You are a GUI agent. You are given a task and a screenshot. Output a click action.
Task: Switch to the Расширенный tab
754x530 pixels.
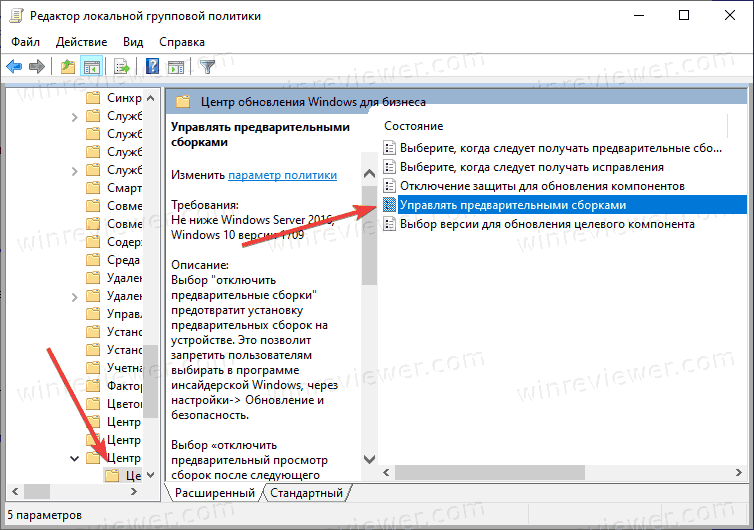coord(214,493)
